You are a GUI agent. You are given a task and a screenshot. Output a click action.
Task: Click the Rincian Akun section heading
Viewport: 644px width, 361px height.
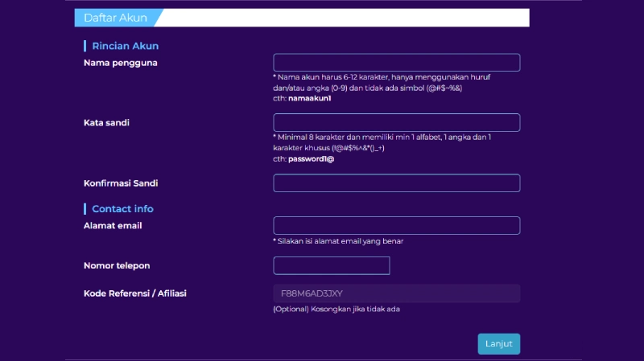tap(125, 47)
